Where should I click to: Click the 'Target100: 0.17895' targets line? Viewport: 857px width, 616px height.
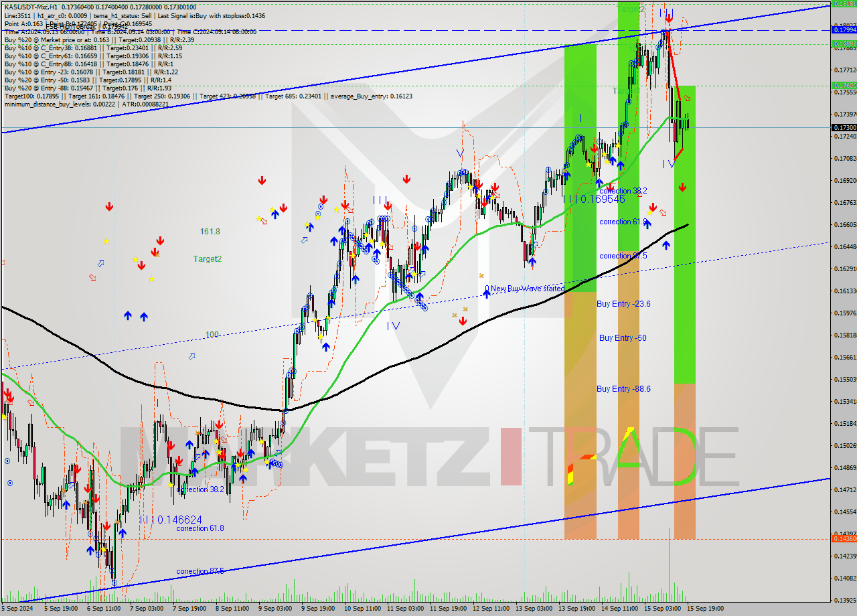[208, 96]
